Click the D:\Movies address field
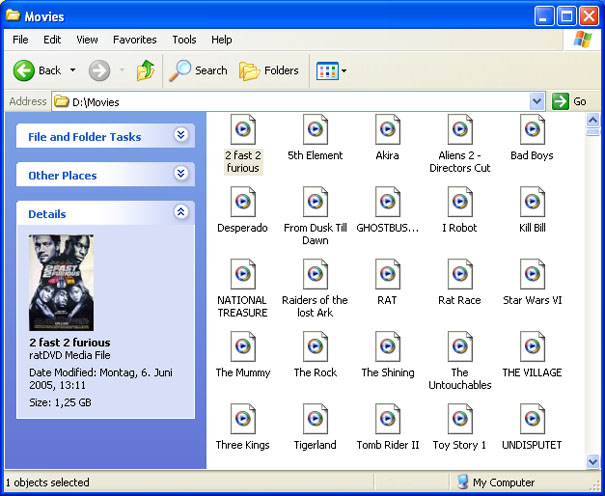Screen dimensions: 605x496 (290, 101)
